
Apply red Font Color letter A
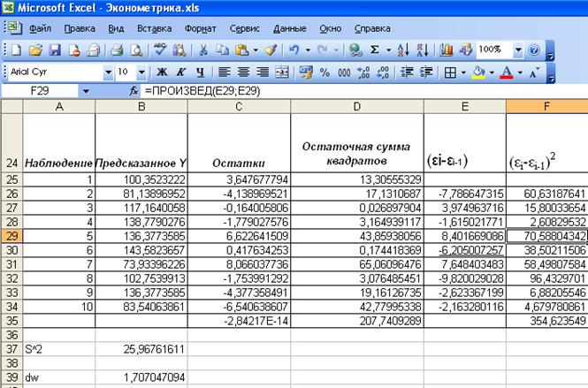coord(507,72)
